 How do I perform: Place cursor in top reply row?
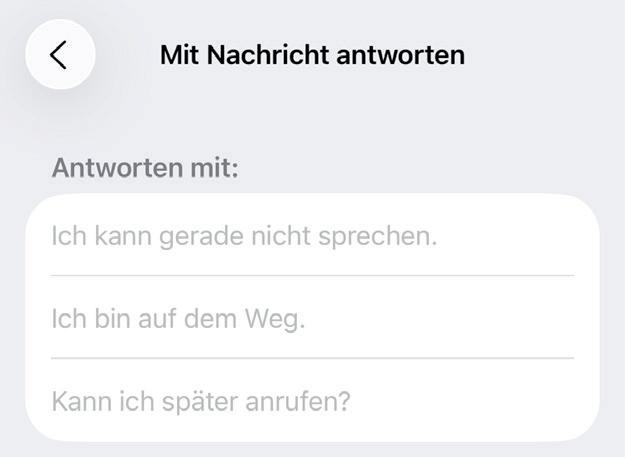click(312, 237)
